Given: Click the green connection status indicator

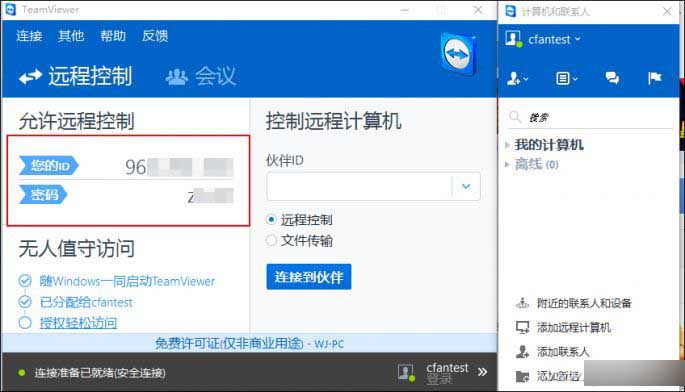Looking at the screenshot, I should 21,373.
